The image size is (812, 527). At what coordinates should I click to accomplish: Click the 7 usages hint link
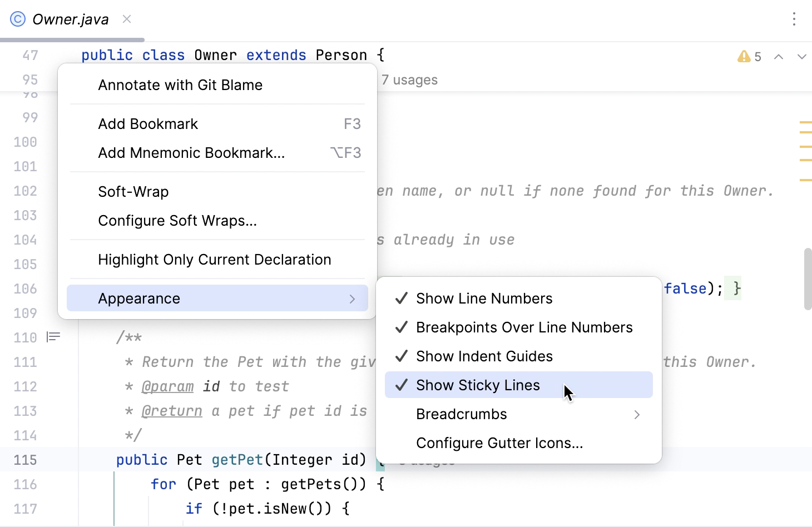[x=409, y=80]
